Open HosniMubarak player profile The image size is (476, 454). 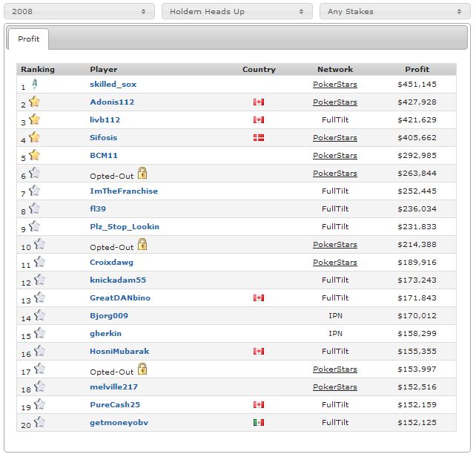tap(119, 352)
